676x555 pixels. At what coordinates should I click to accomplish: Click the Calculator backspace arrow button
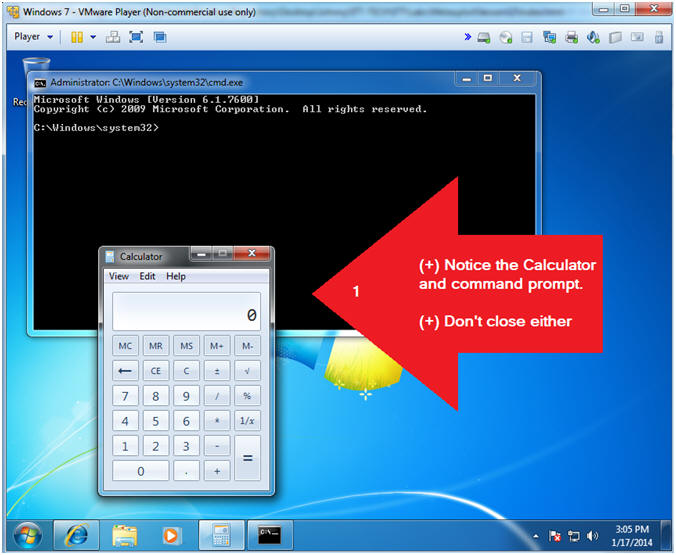click(125, 371)
